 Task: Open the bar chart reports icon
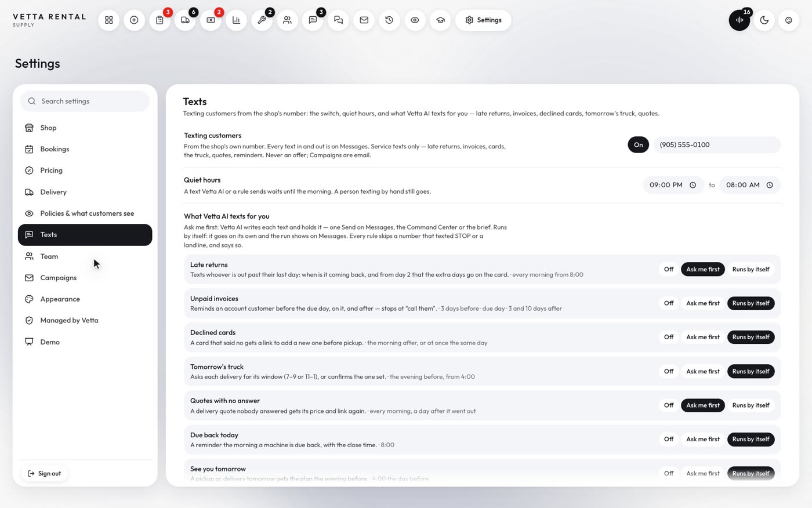coord(236,20)
